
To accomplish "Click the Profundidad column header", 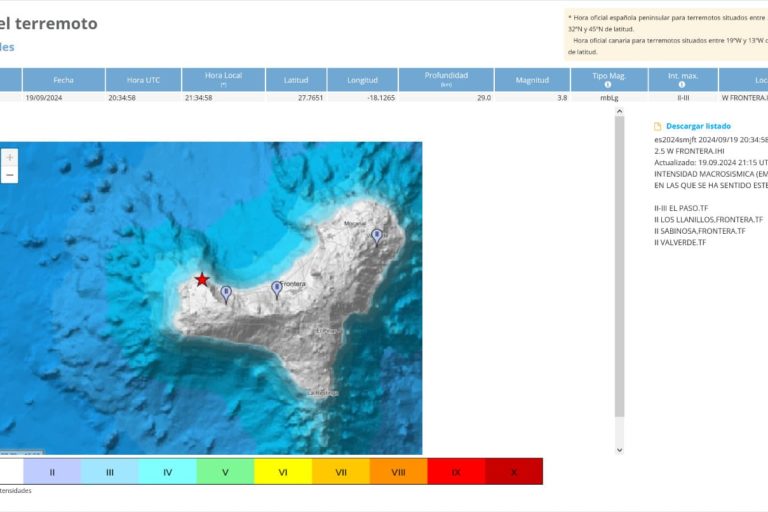I will (x=446, y=80).
